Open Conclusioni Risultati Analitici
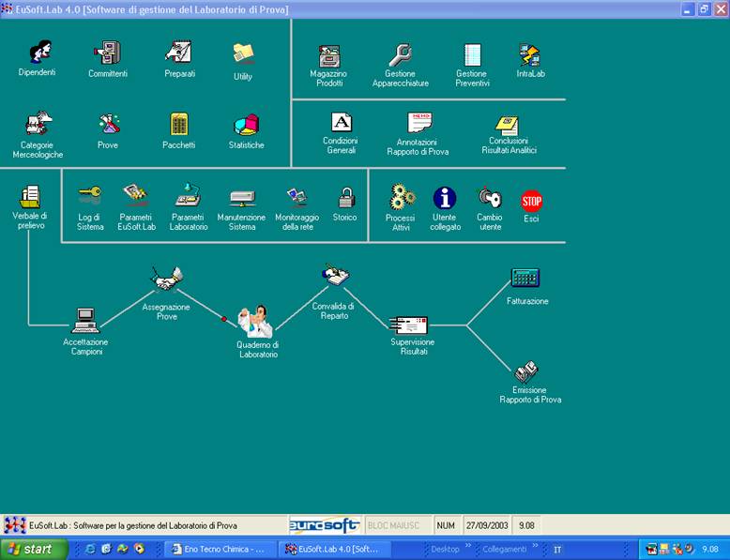 pyautogui.click(x=507, y=125)
